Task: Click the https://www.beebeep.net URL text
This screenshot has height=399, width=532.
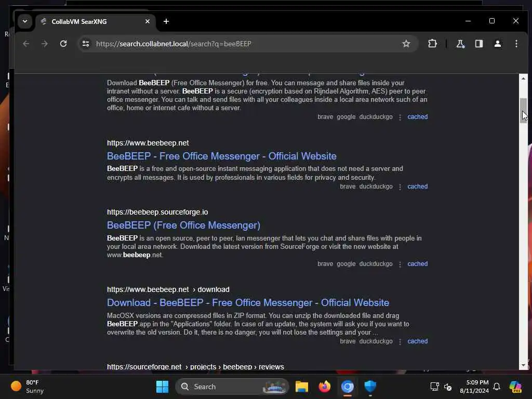Action: pos(148,143)
